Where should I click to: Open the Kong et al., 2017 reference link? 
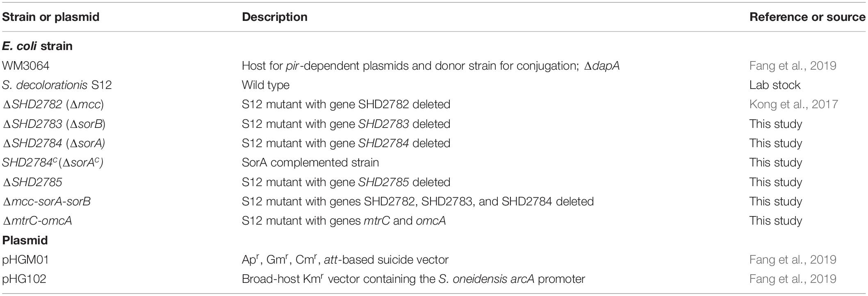(x=793, y=104)
